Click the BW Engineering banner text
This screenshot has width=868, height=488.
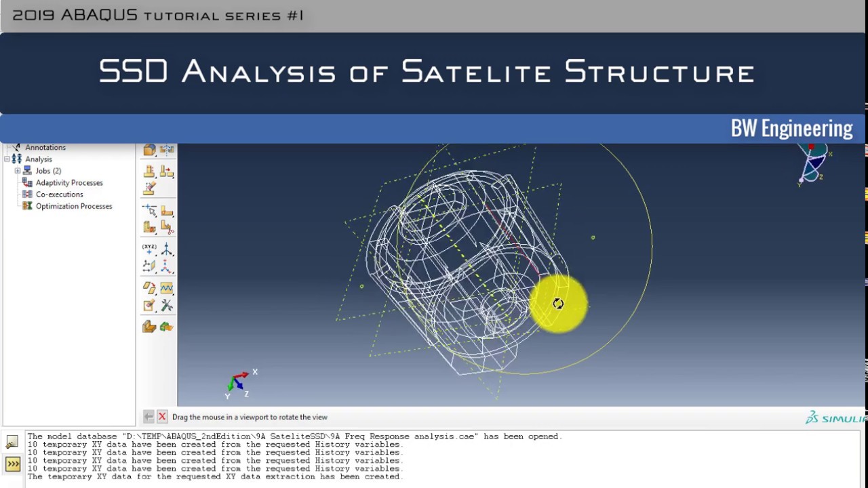pyautogui.click(x=791, y=129)
